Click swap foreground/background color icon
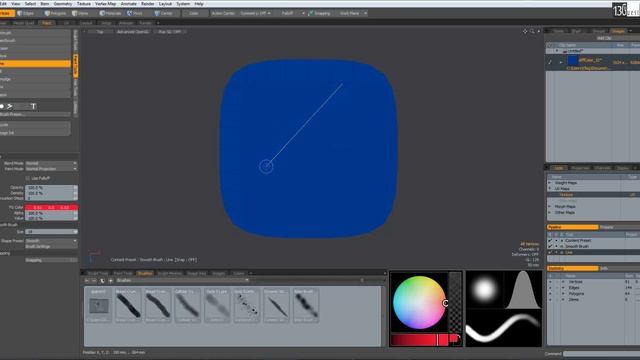Screen dimensions: 640x360 click(x=458, y=338)
